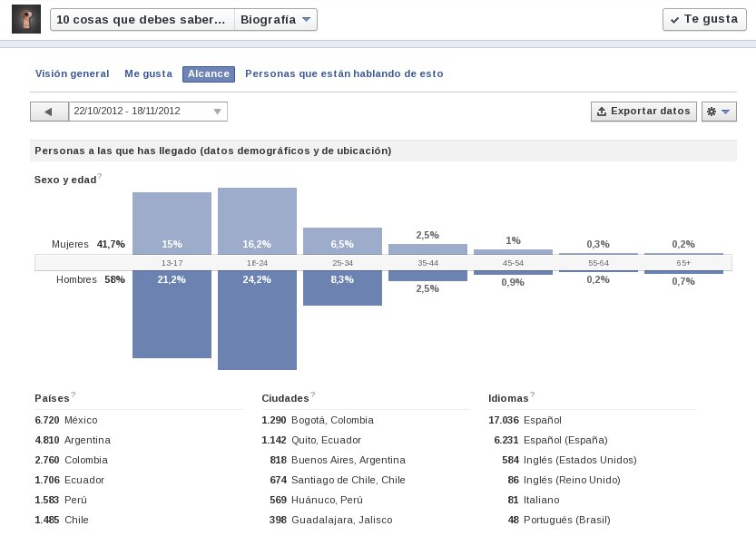Click the Exportar datos upload icon
756x536 pixels.
pyautogui.click(x=602, y=112)
